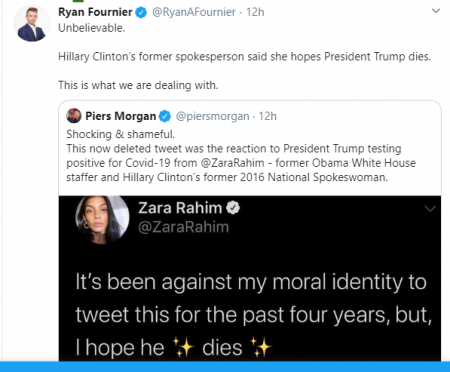This screenshot has width=450, height=372.
Task: Expand the chevron in Zara Rahim's tweet
Action: [x=430, y=209]
